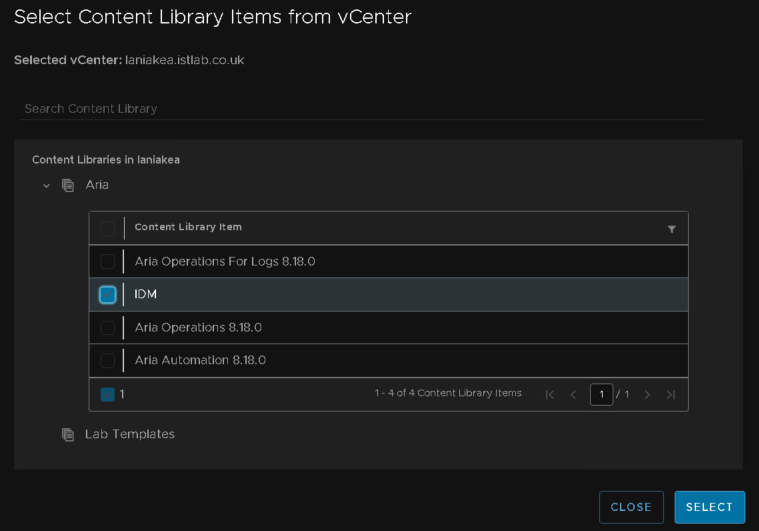Screen dimensions: 759x531
Task: Jump to last page of items
Action: click(x=670, y=394)
